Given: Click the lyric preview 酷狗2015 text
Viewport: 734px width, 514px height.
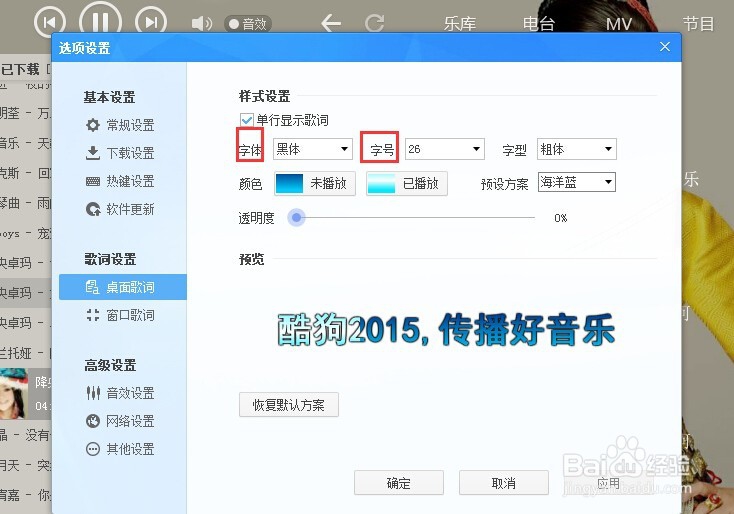Looking at the screenshot, I should (x=446, y=330).
